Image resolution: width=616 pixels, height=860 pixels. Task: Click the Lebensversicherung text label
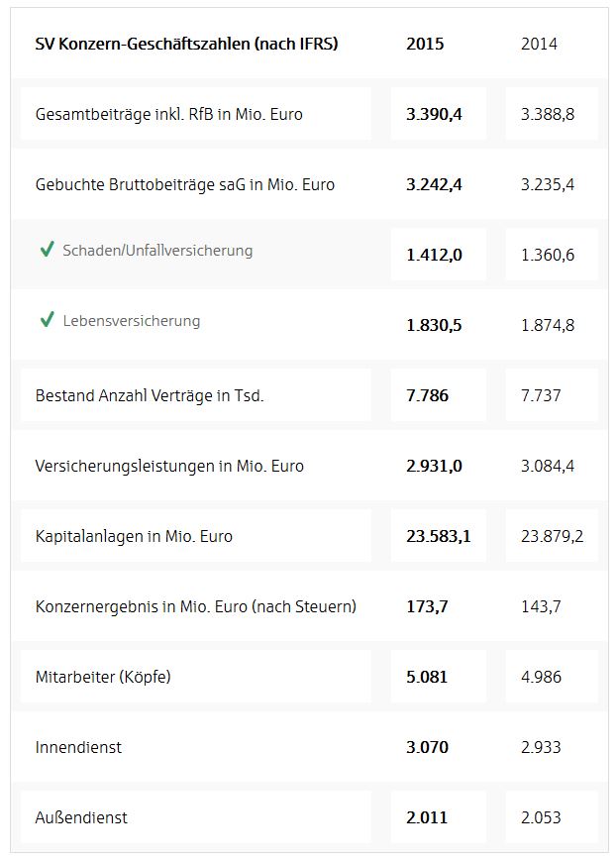(x=131, y=321)
